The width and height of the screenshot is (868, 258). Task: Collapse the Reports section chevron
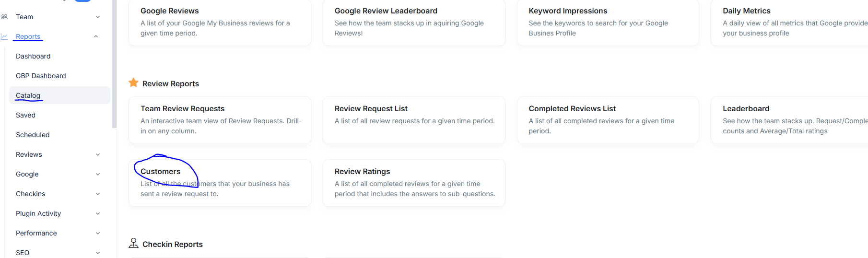[x=96, y=36]
